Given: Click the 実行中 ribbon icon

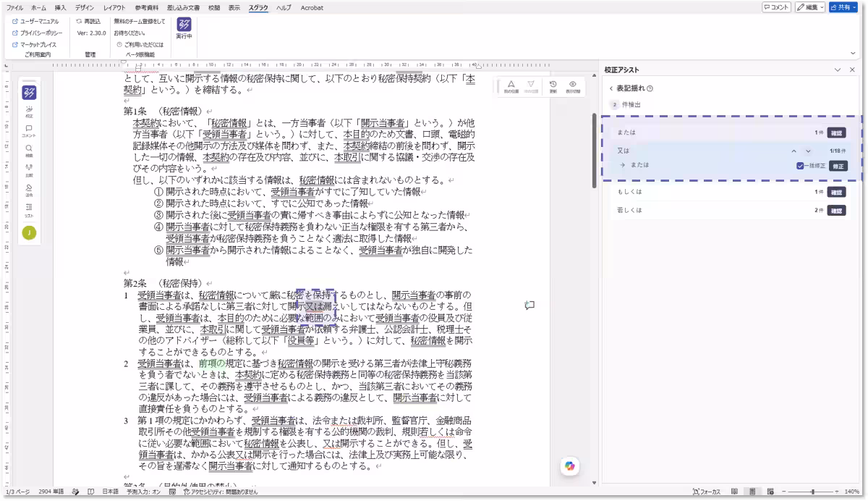Looking at the screenshot, I should click(x=184, y=28).
